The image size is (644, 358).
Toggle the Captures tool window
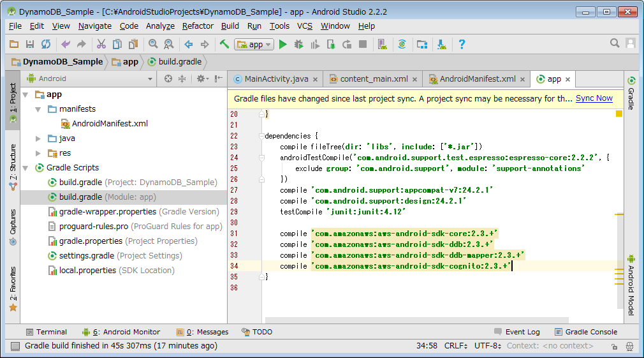click(x=13, y=227)
